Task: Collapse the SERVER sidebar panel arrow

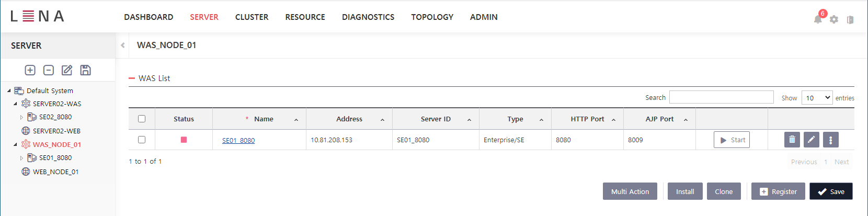Action: [122, 46]
